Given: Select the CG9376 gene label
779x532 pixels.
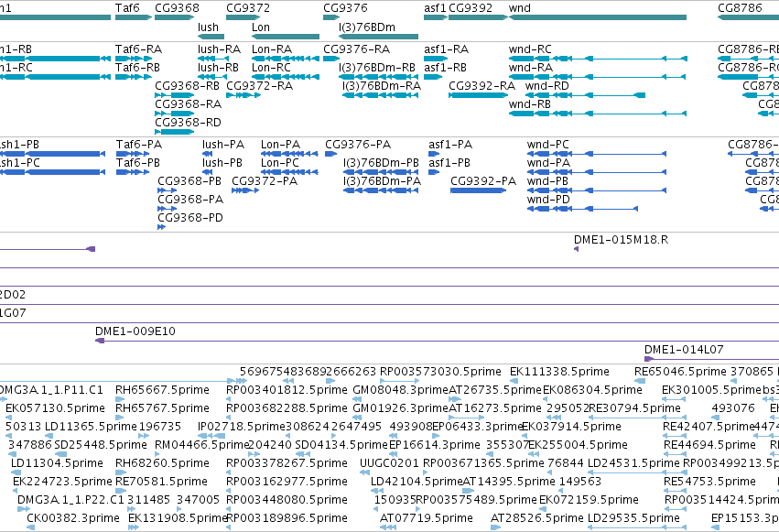Looking at the screenshot, I should 345,8.
